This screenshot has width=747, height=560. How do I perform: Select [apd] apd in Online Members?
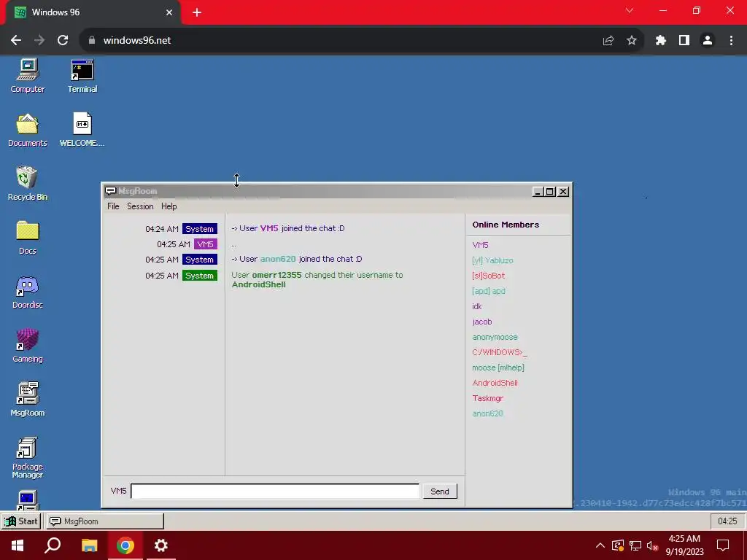(488, 291)
